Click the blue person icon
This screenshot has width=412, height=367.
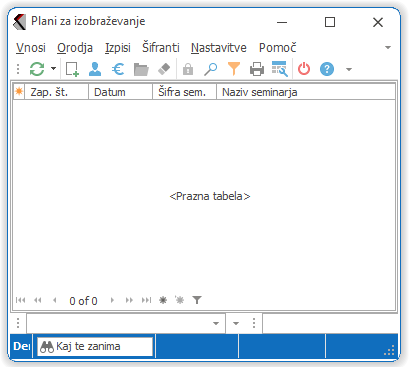95,69
